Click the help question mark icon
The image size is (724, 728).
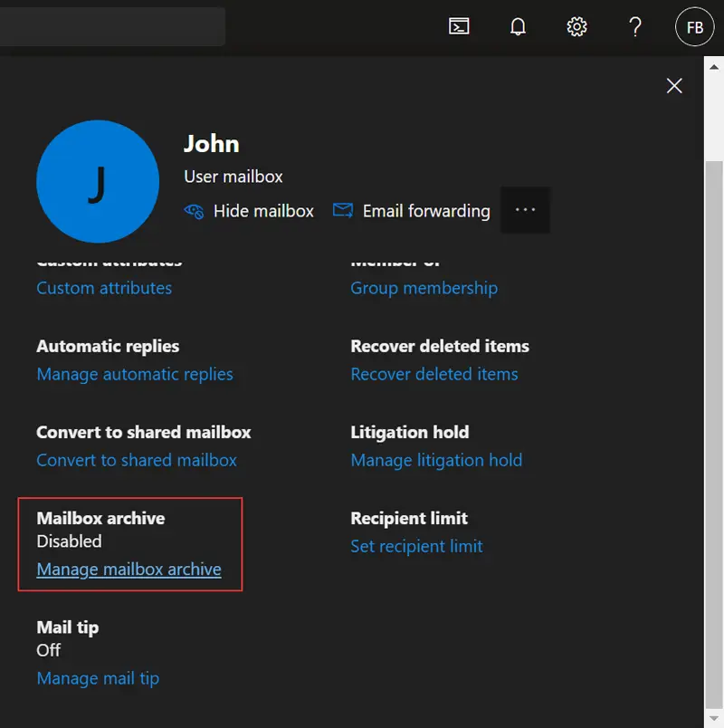click(635, 27)
